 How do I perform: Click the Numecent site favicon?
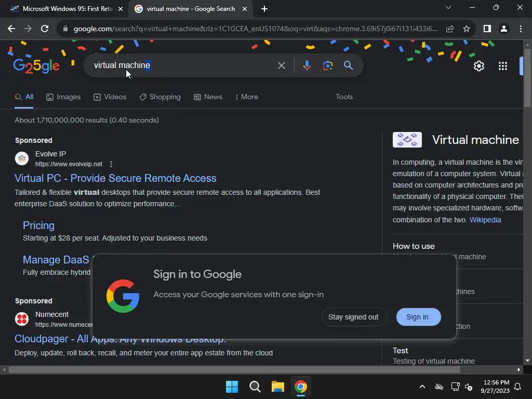click(22, 319)
